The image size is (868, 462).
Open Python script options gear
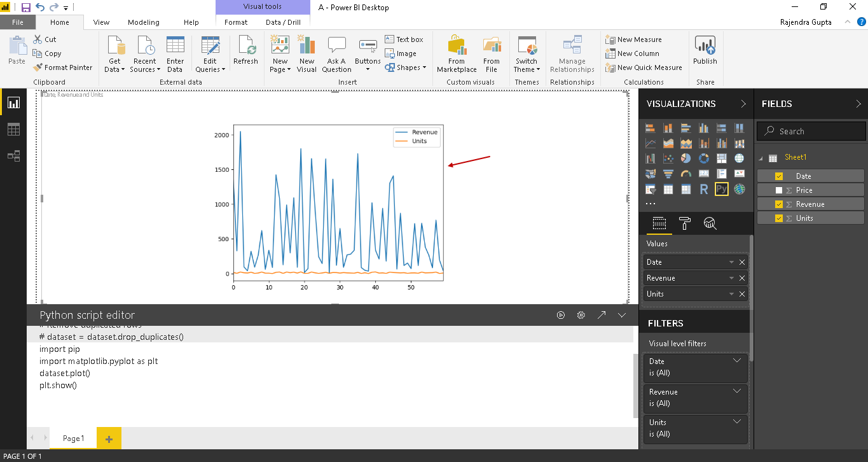[581, 315]
